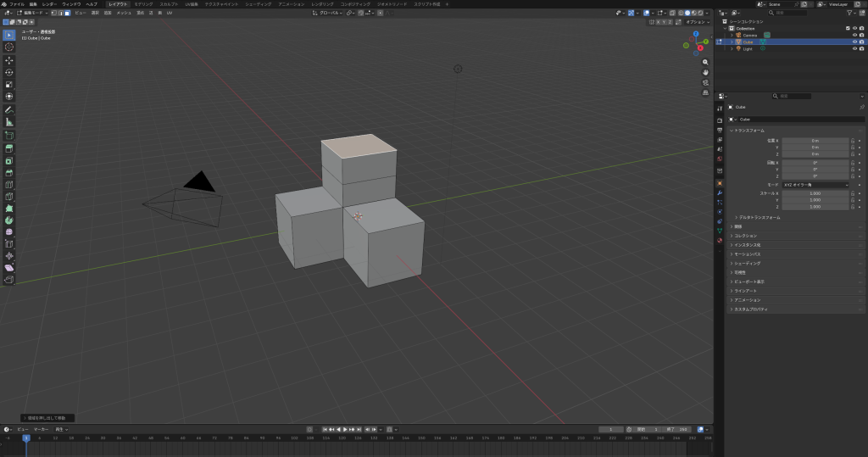This screenshot has width=868, height=457.
Task: Open the Material properties tab icon
Action: click(x=720, y=238)
